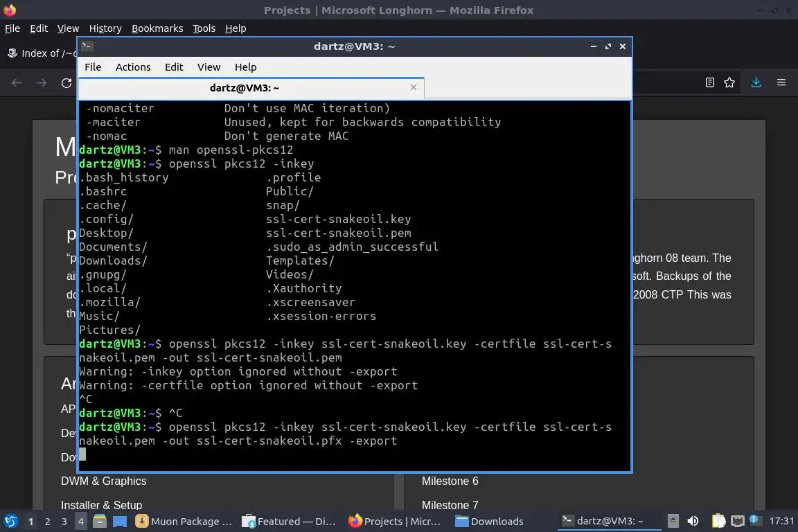This screenshot has height=532, width=798.
Task: Toggle Firefox reader view
Action: pos(710,82)
